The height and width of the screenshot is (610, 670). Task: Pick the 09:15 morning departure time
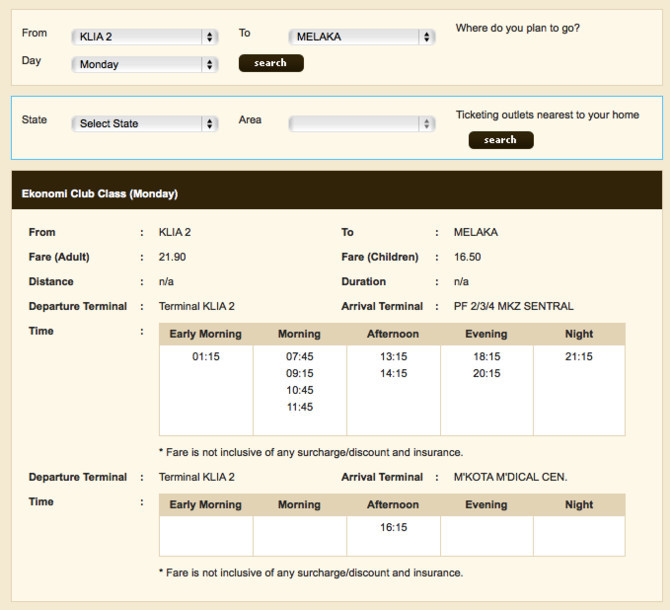pos(299,374)
